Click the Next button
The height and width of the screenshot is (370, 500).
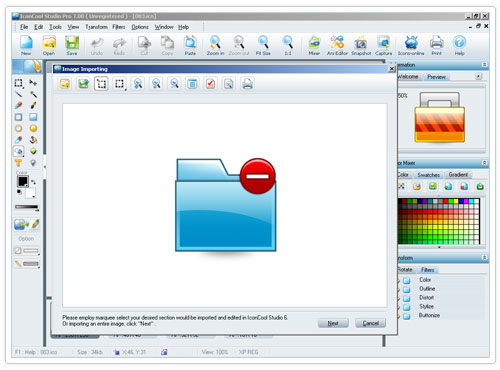pos(333,323)
